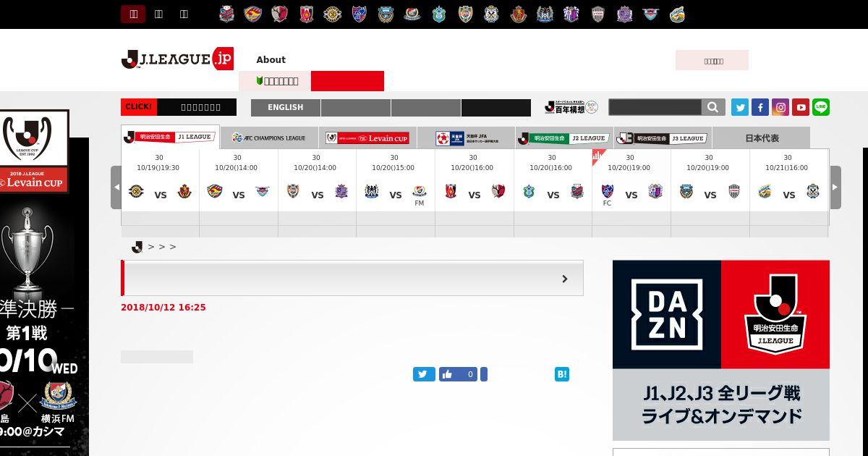Screen dimensions: 868x456
Task: Click the J home icon in breadcrumb
Action: (x=137, y=247)
